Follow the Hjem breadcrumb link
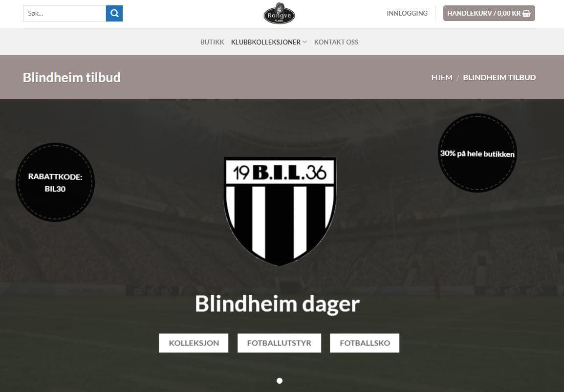564x392 pixels. tap(442, 77)
